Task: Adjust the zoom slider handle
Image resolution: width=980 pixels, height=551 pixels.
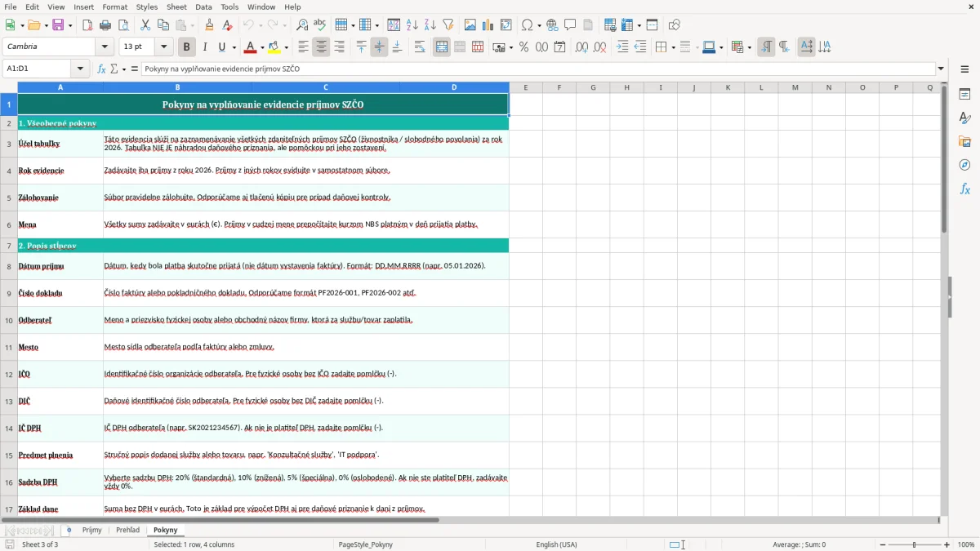Action: pyautogui.click(x=915, y=544)
